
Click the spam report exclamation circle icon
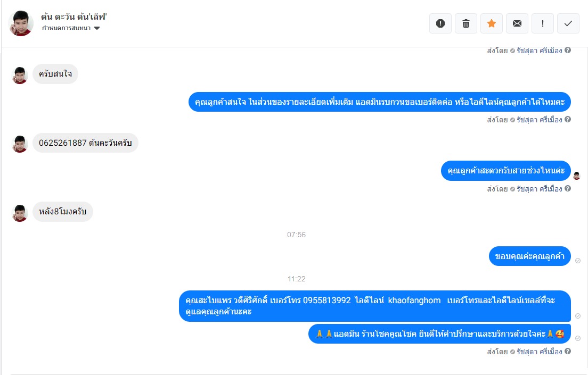click(x=440, y=23)
